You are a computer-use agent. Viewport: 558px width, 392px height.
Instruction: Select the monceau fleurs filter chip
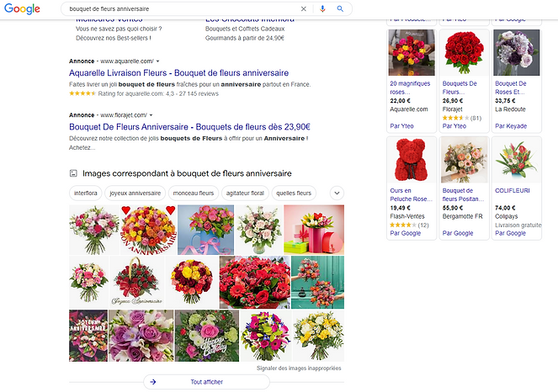[x=194, y=193]
